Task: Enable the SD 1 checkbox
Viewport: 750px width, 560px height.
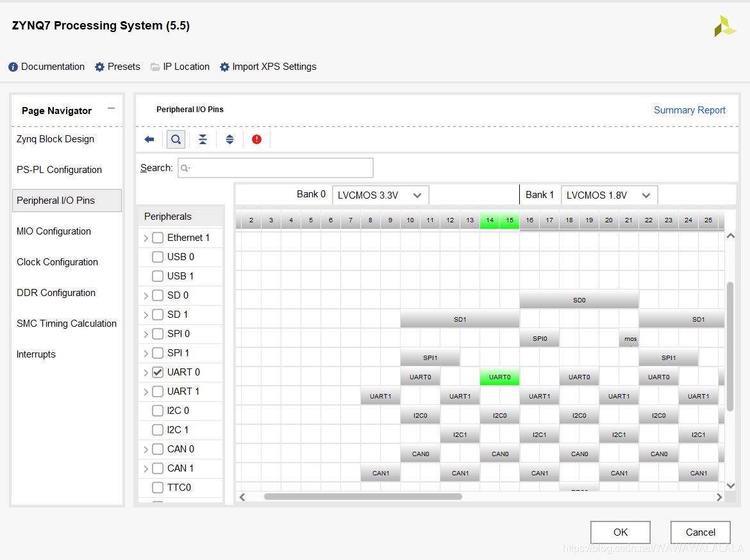Action: pos(157,315)
